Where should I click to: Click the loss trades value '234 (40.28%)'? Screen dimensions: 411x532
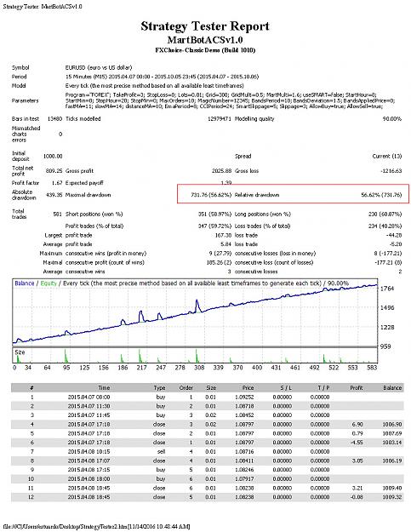pos(385,226)
